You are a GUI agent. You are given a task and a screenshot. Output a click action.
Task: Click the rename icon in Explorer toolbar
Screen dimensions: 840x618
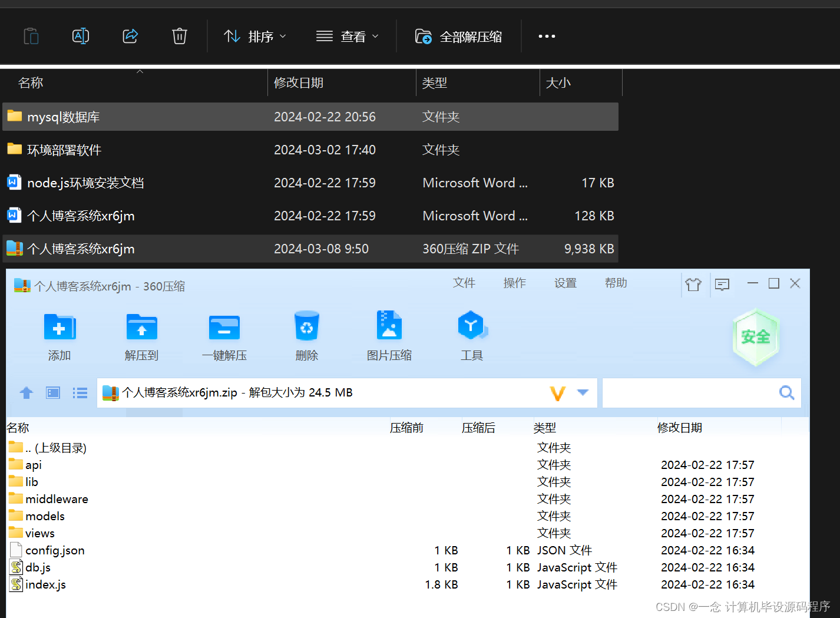tap(80, 36)
